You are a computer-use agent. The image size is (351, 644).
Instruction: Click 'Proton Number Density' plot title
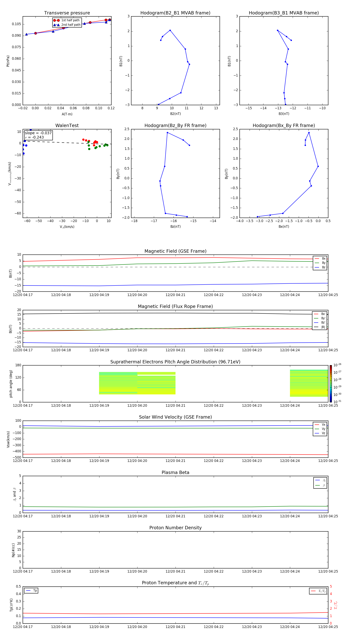175,528
